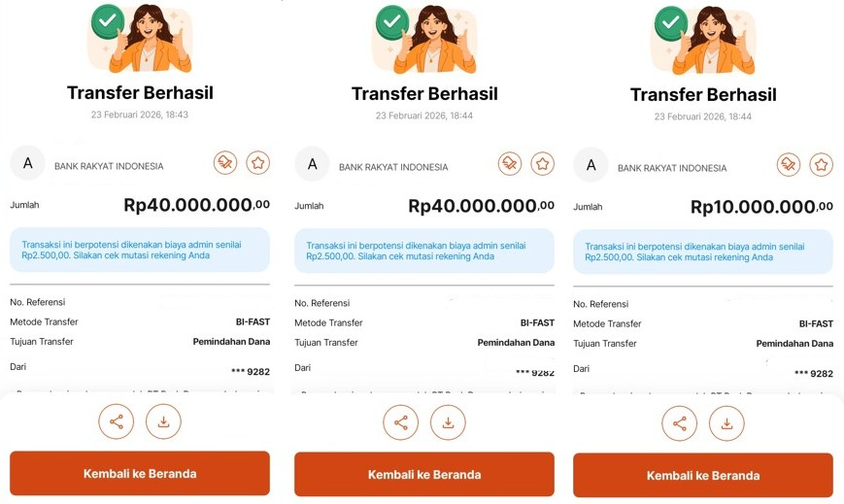Open recipient avatar A on 18:43 receipt
The image size is (844, 504).
click(28, 164)
